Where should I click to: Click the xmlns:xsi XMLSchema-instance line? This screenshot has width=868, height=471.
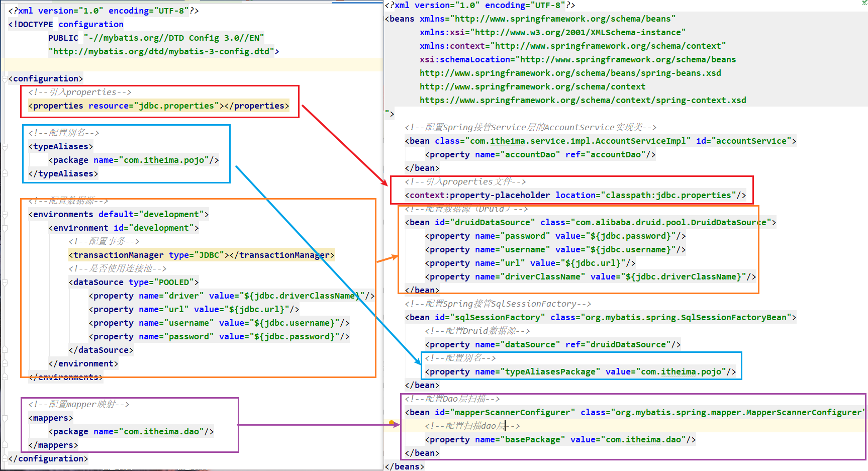[553, 32]
